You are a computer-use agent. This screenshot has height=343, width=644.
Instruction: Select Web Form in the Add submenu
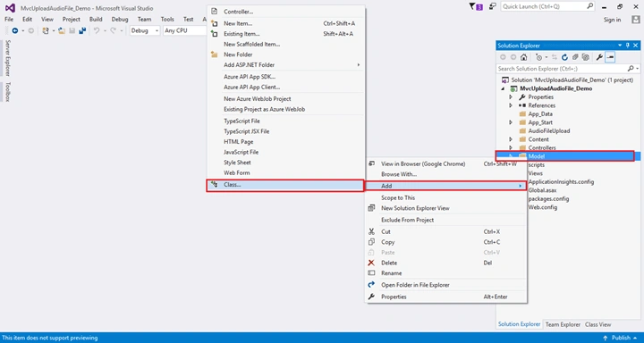[x=286, y=172]
